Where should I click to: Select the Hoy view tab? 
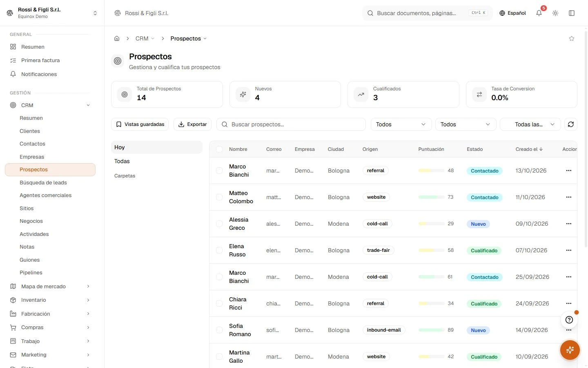157,147
